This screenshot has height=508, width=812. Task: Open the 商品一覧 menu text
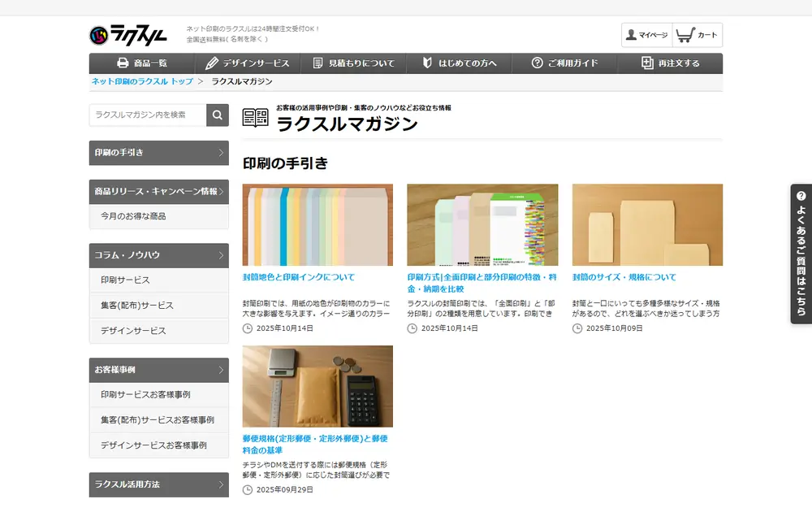[150, 63]
